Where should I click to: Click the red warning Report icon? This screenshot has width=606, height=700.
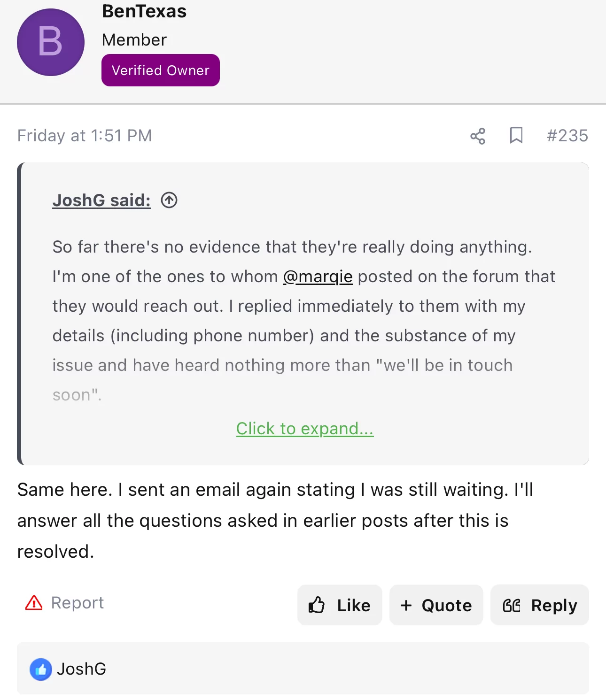[34, 602]
